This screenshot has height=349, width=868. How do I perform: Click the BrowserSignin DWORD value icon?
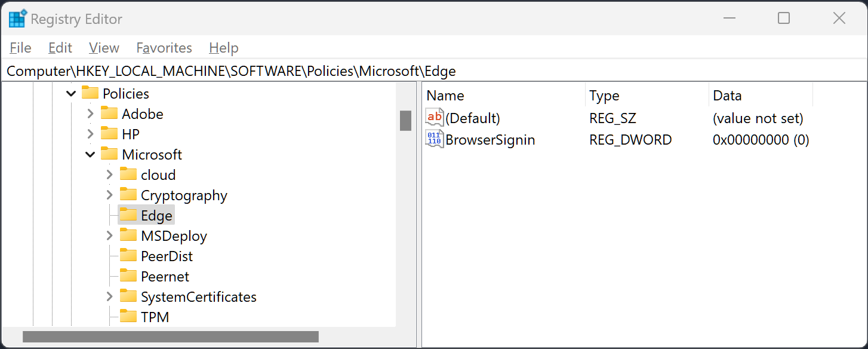(435, 139)
